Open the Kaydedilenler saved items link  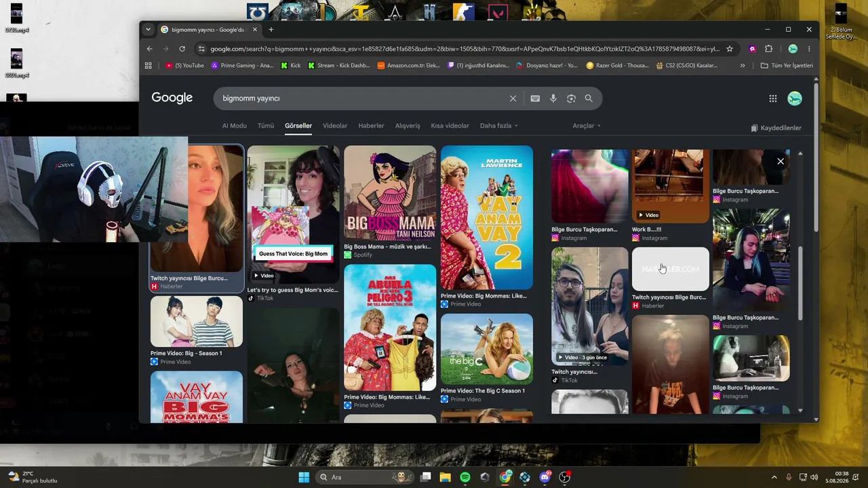[x=776, y=128]
